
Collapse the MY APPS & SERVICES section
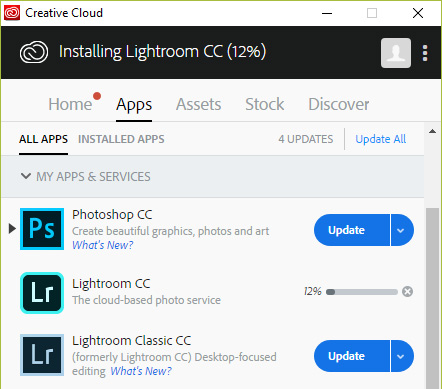pos(26,176)
